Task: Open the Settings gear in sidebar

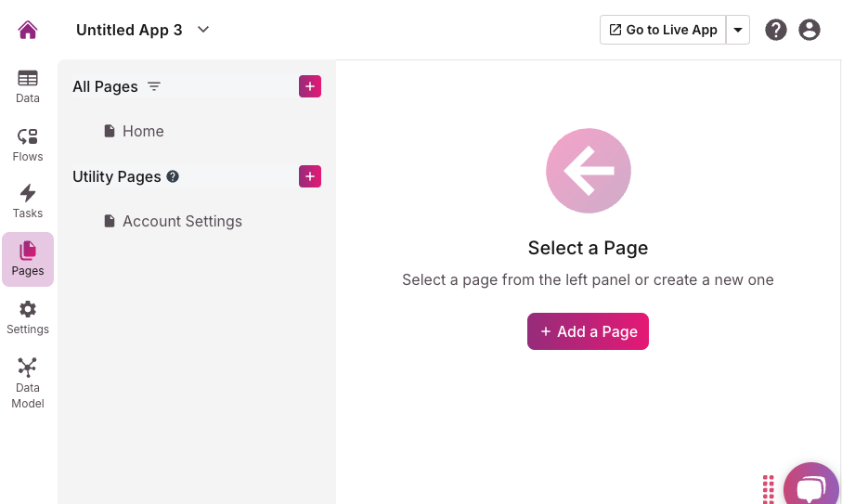Action: tap(28, 317)
